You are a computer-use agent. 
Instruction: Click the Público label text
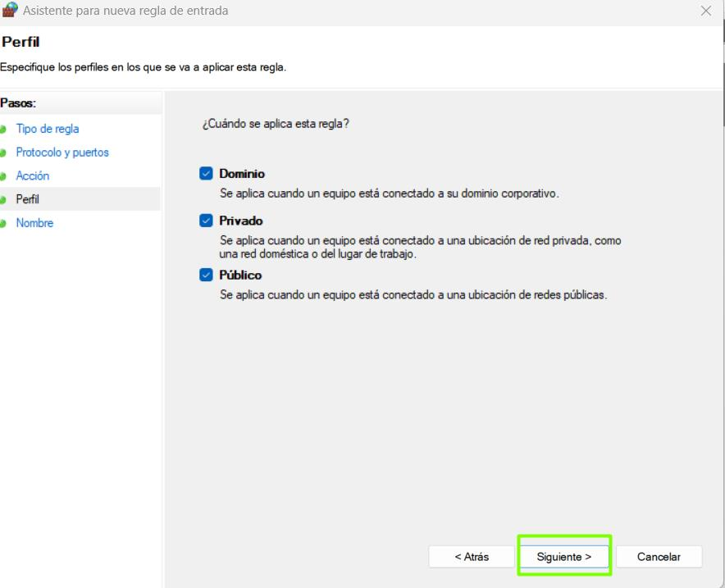(240, 275)
